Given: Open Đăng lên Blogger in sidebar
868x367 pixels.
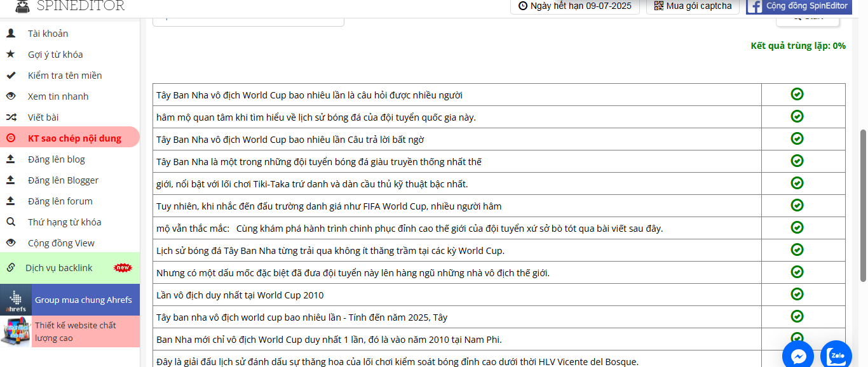Looking at the screenshot, I should click(70, 180).
